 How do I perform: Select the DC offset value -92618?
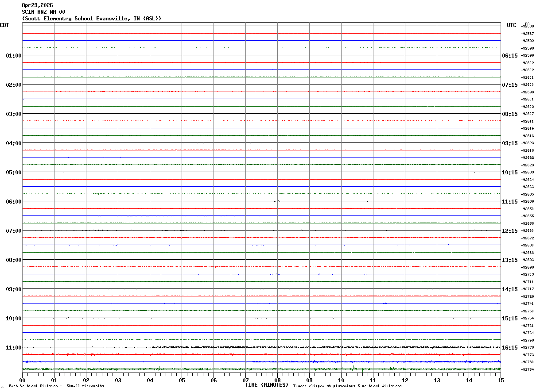528,150
